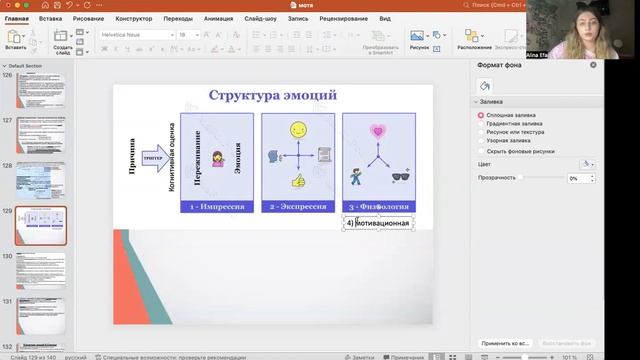This screenshot has height=360, width=640.
Task: Collapse the Default Section in thumbnails
Action: pos(4,66)
